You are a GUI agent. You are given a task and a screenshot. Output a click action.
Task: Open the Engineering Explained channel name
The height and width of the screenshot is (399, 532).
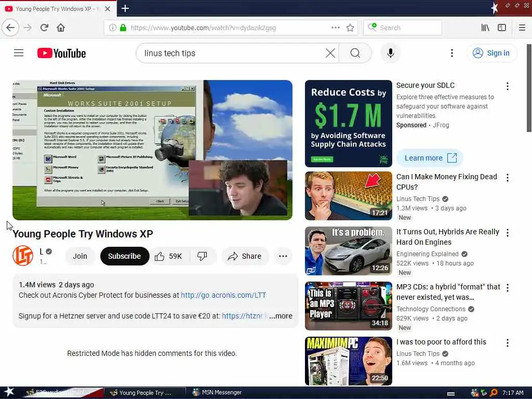427,254
